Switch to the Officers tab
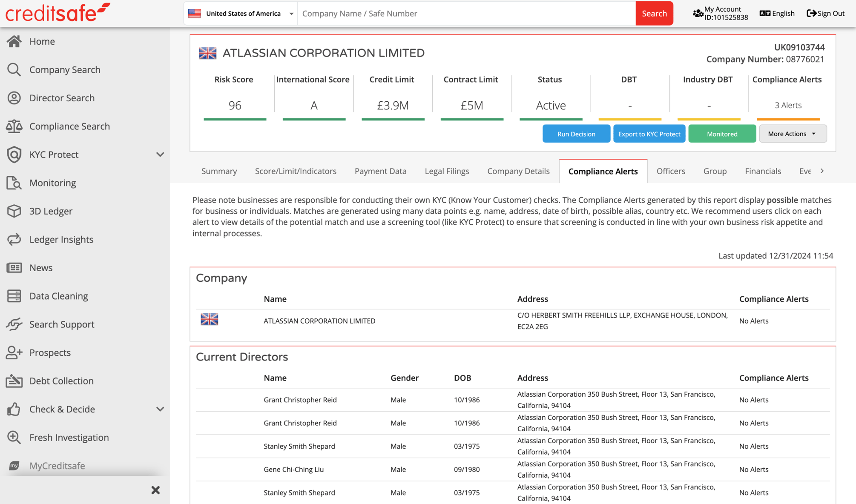Viewport: 856px width, 504px height. (671, 171)
